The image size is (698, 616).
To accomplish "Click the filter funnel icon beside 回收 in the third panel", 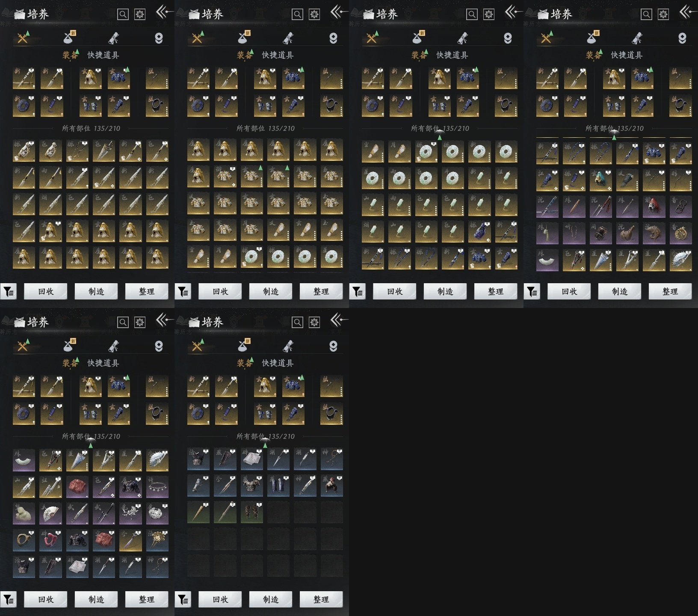I will [x=358, y=292].
